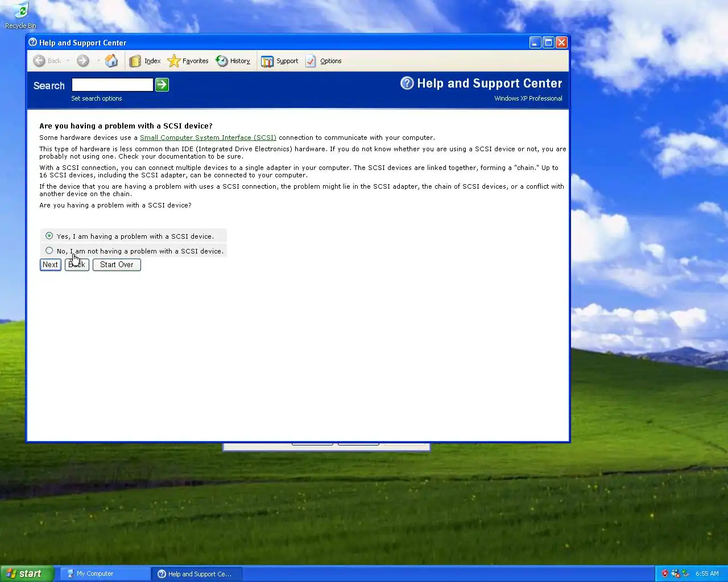Click the Support label in toolbar
The width and height of the screenshot is (728, 582).
pos(287,61)
